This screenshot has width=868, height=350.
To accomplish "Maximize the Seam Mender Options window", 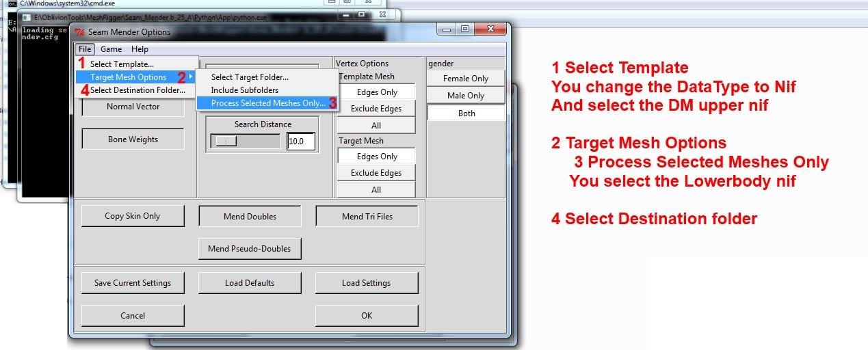I will [x=465, y=29].
